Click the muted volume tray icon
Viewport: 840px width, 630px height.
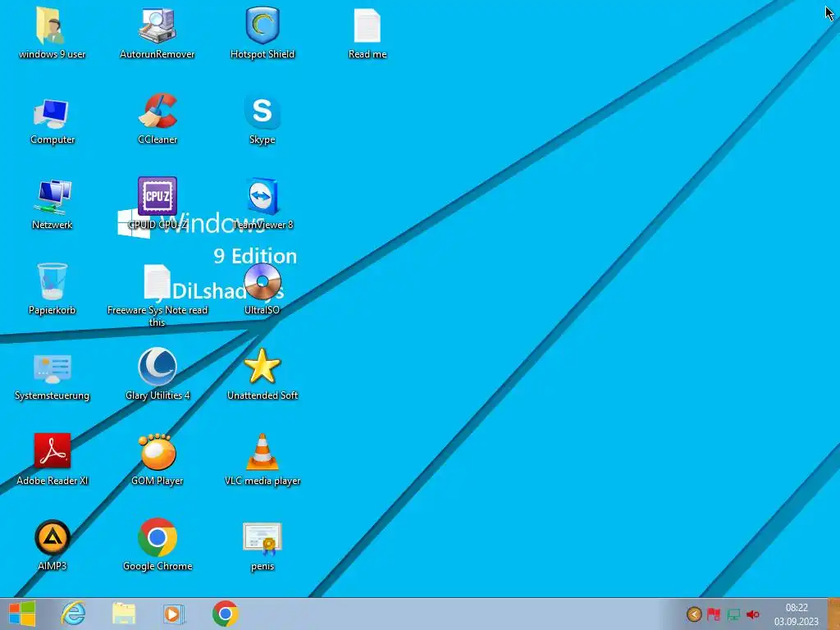753,614
